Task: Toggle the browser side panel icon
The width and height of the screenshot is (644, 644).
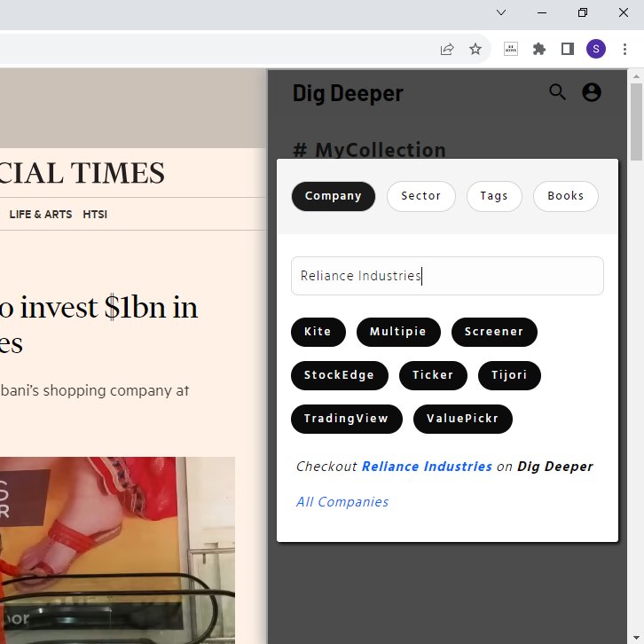Action: [x=567, y=50]
